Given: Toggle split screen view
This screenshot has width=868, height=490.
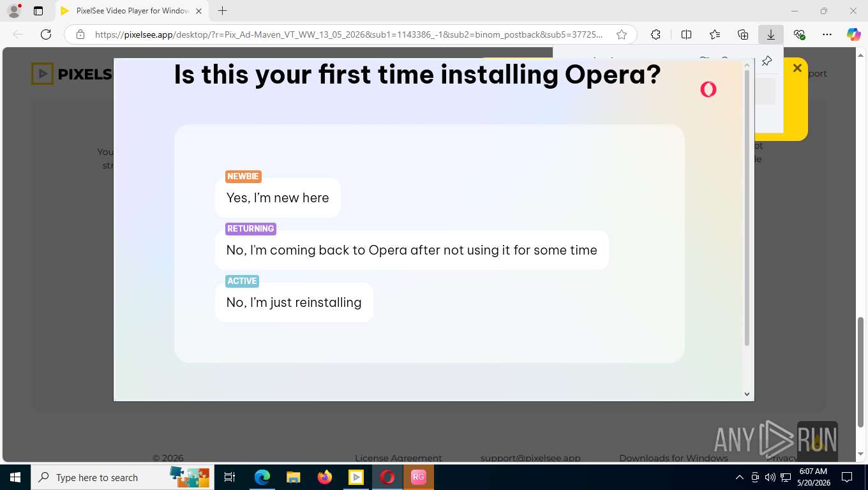Looking at the screenshot, I should 686,34.
